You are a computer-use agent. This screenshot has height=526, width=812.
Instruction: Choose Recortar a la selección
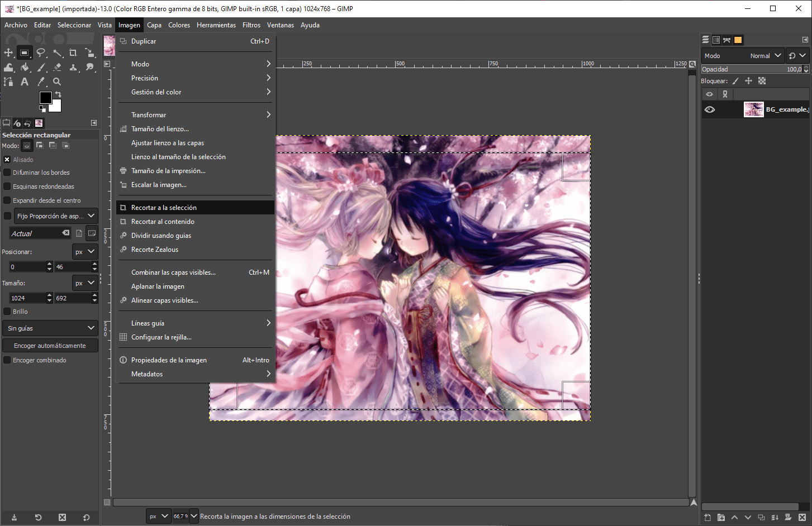[195, 208]
